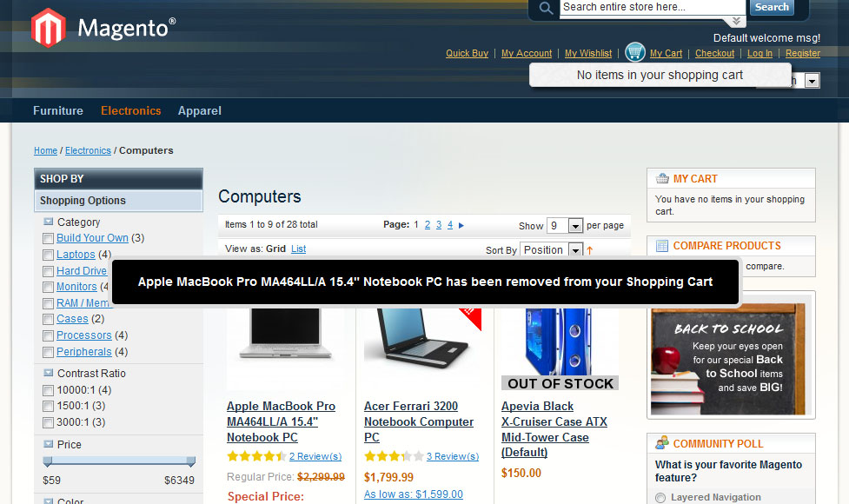This screenshot has height=504, width=849.
Task: Click the Magento logo icon
Action: (x=48, y=28)
